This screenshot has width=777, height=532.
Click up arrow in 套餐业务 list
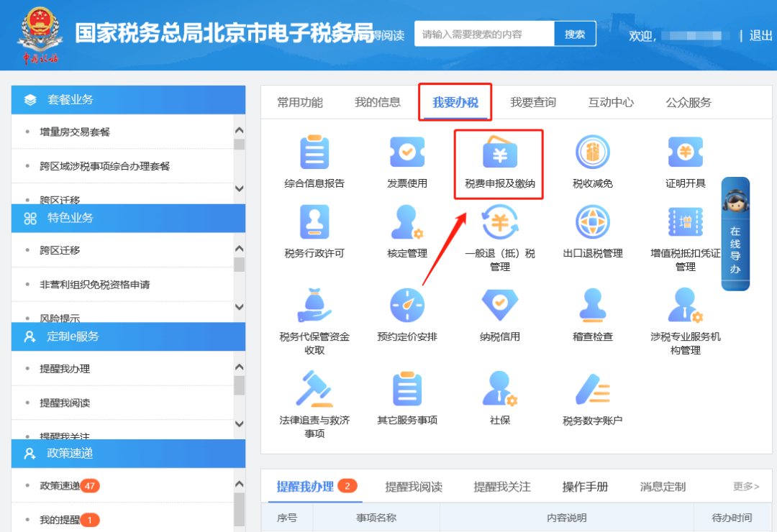coord(240,130)
